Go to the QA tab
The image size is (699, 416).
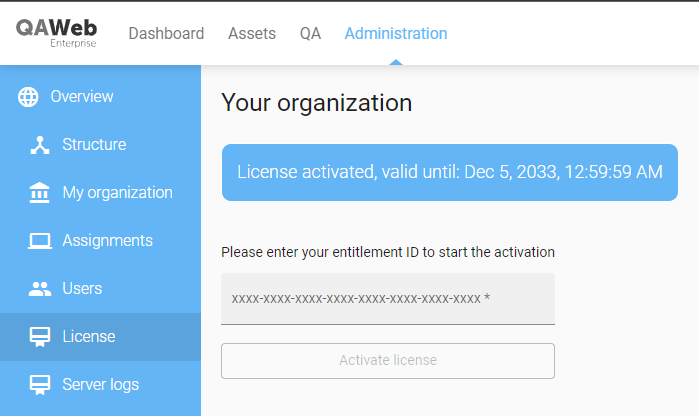point(310,33)
